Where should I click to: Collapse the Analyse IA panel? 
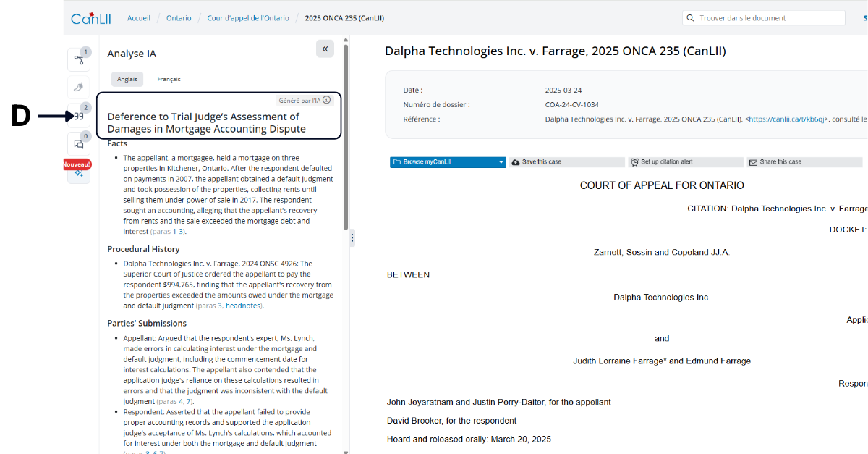tap(325, 49)
